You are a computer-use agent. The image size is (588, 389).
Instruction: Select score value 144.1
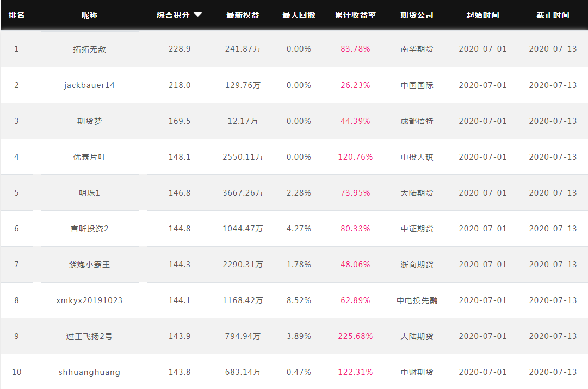180,300
